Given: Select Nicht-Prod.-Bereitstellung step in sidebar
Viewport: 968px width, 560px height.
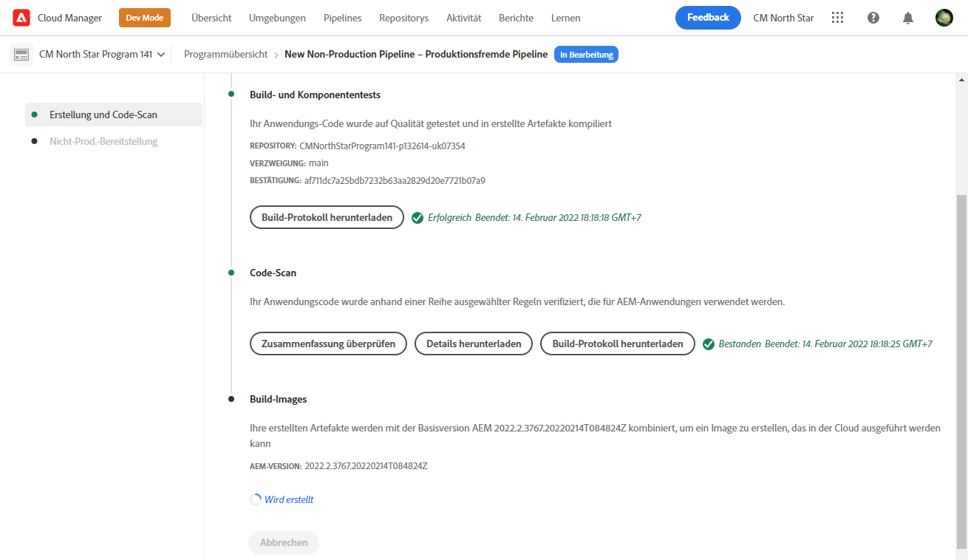Looking at the screenshot, I should (114, 141).
